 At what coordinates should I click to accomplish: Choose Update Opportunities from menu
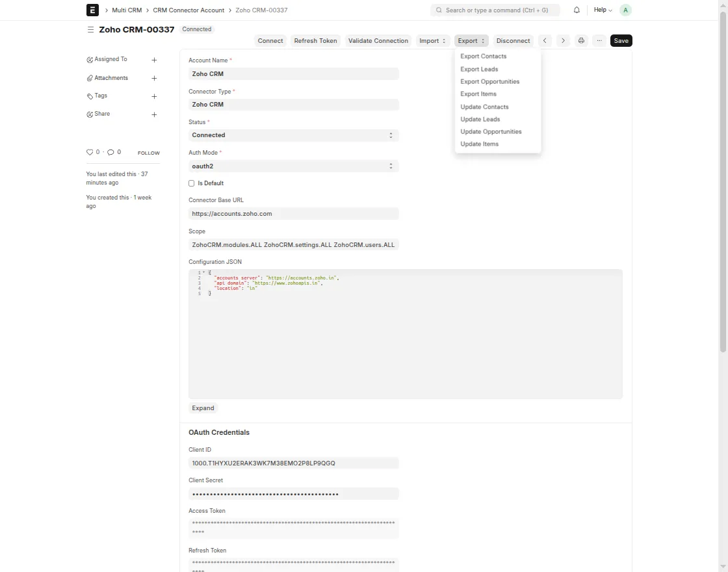click(x=491, y=132)
